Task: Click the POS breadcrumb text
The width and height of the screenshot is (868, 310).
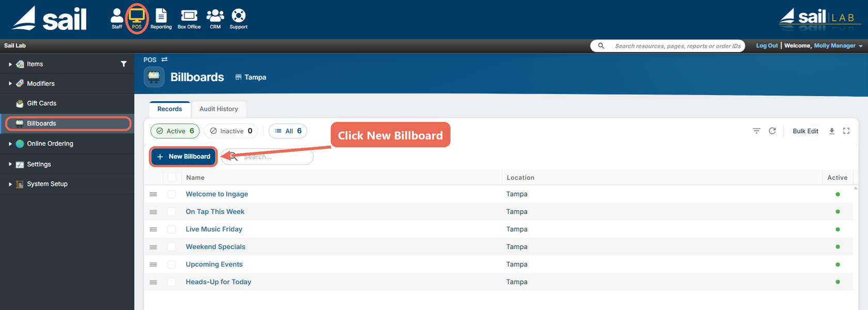Action: [x=150, y=60]
